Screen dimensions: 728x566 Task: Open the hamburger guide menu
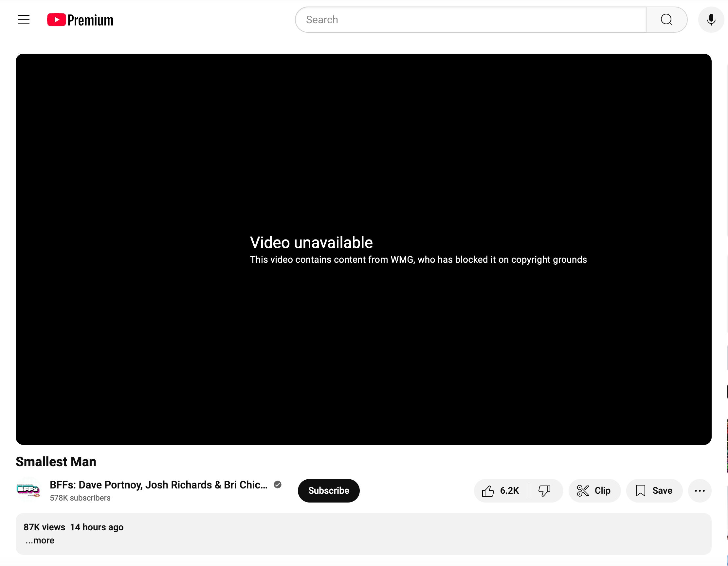tap(23, 20)
